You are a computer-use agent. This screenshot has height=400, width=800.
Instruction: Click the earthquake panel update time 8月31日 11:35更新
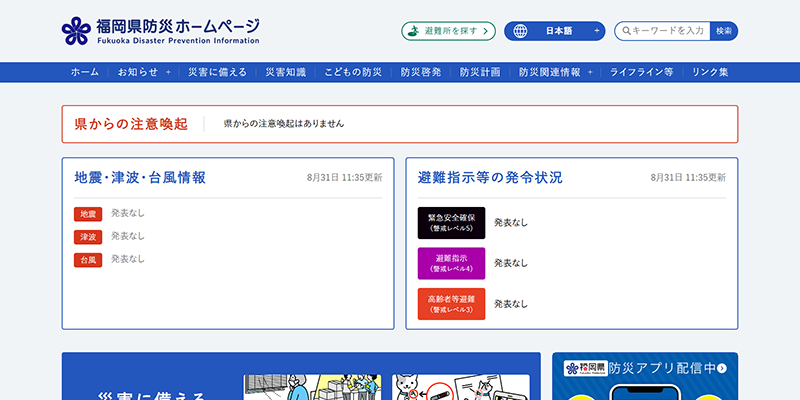click(344, 178)
